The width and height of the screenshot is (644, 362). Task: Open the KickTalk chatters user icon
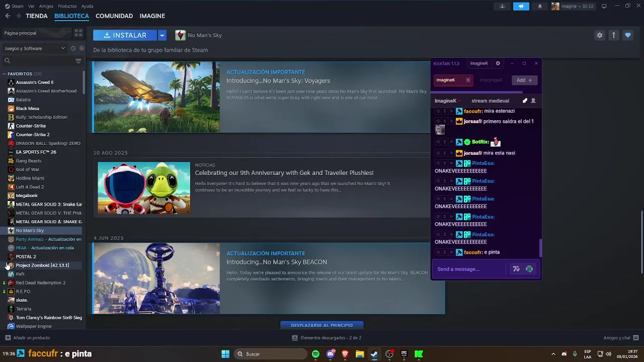point(533,101)
